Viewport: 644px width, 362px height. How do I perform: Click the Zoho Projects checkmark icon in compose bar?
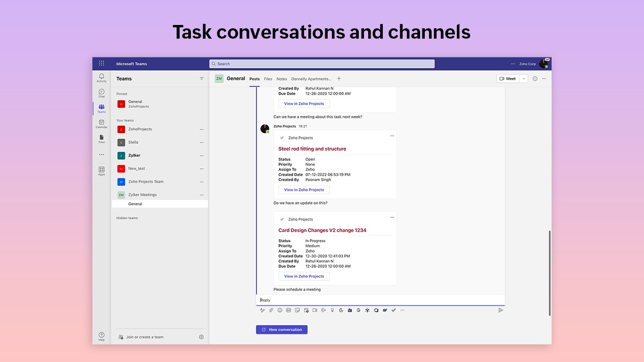click(394, 310)
